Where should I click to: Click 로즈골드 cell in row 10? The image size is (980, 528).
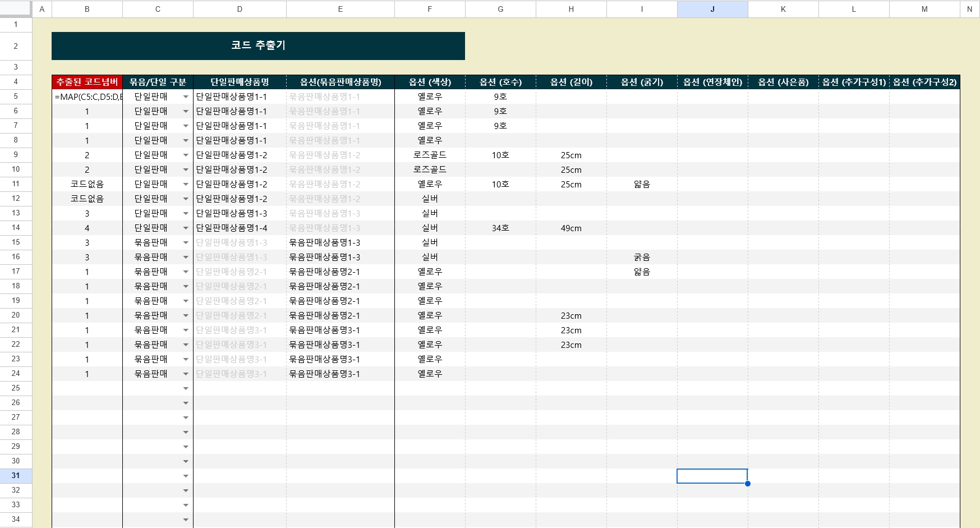click(x=430, y=169)
